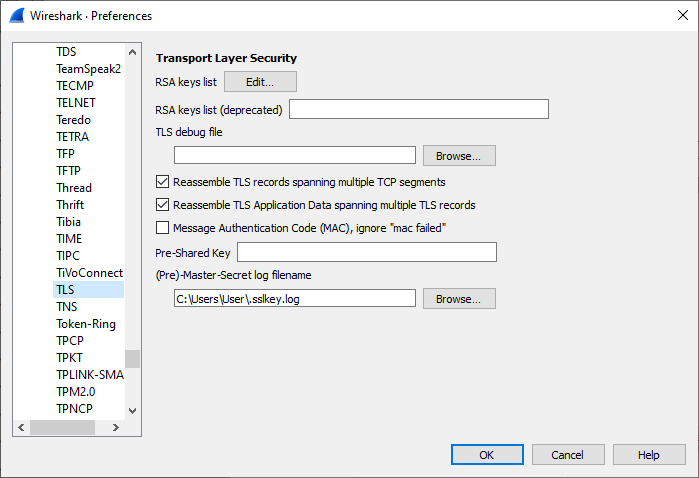The height and width of the screenshot is (478, 699).
Task: Click the vertical scrollbar thumb
Action: 132,359
